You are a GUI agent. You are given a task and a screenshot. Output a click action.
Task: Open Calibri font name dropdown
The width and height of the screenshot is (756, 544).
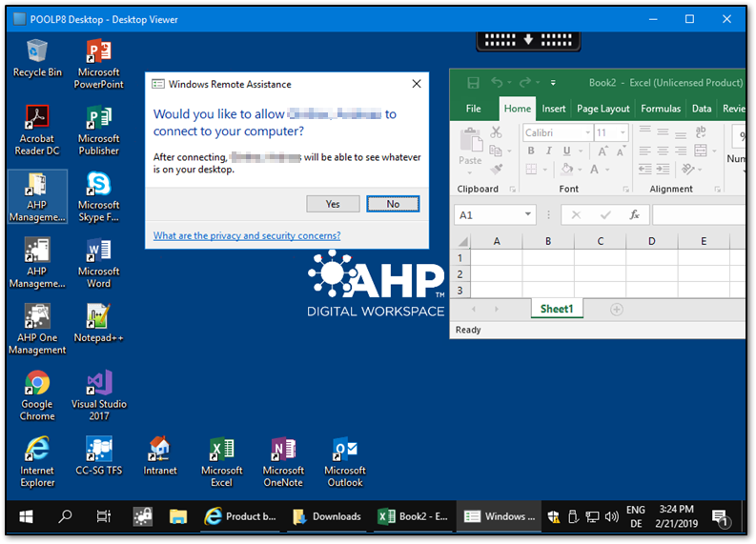(x=587, y=132)
